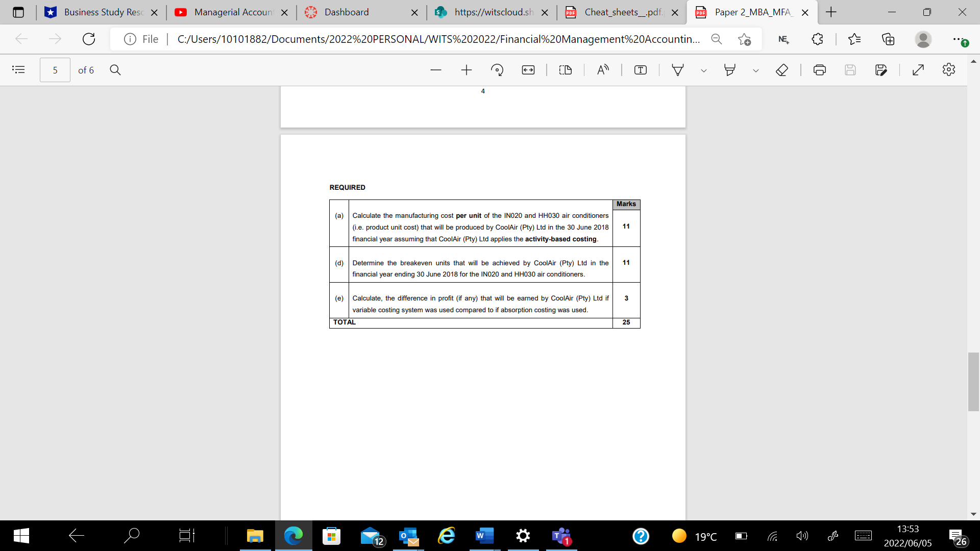Select the Add text tool
This screenshot has height=551, width=980.
pyautogui.click(x=640, y=70)
